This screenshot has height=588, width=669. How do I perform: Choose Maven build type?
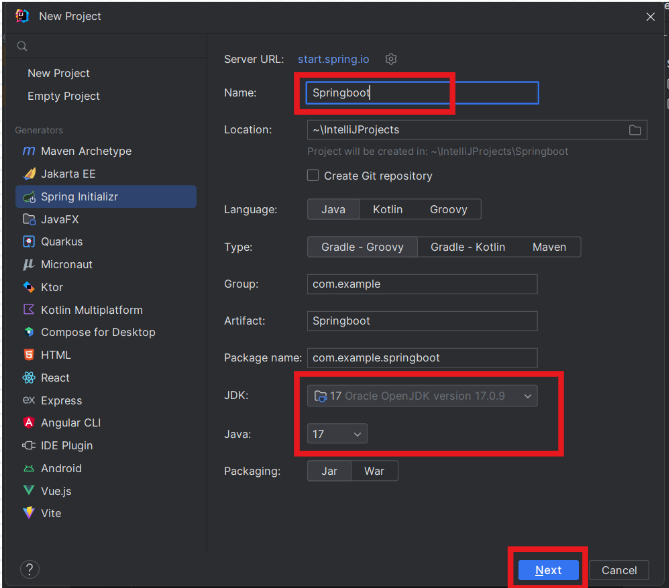coord(549,247)
